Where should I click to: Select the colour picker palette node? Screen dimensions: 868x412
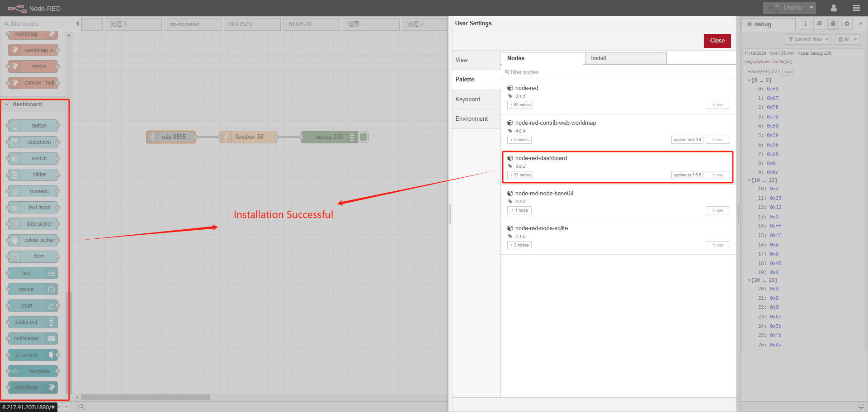33,240
